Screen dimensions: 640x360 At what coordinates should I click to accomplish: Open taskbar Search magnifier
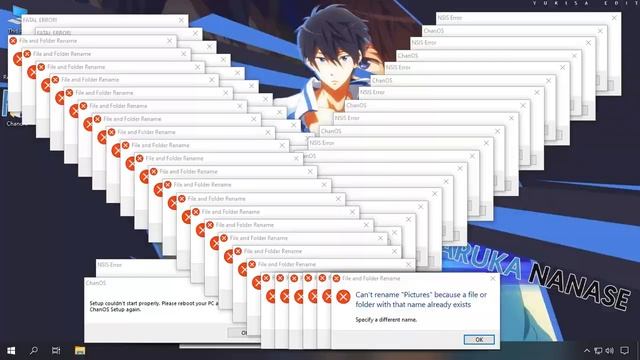coord(33,351)
